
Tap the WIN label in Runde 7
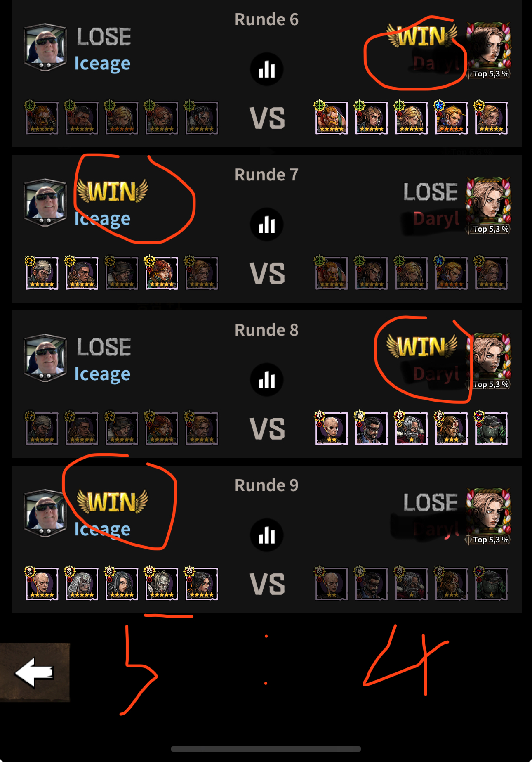pyautogui.click(x=112, y=192)
